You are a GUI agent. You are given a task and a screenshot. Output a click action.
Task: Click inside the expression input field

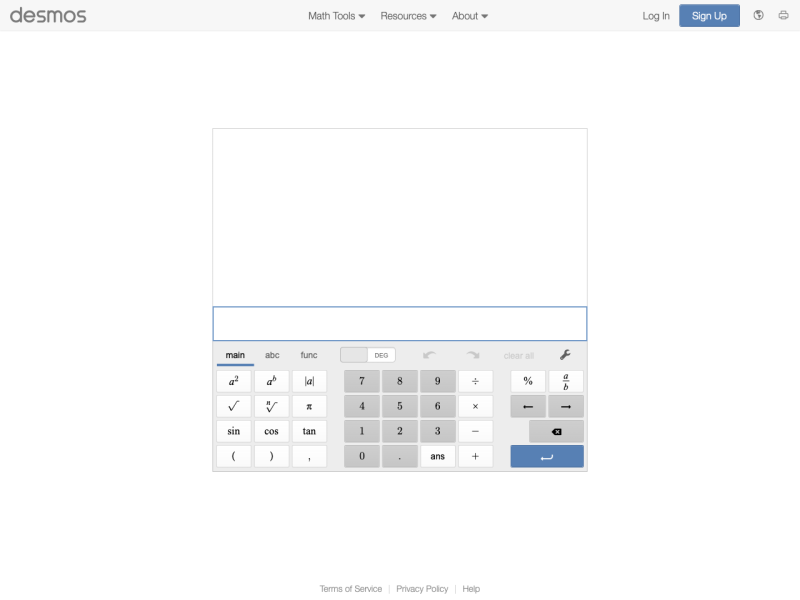(x=399, y=323)
